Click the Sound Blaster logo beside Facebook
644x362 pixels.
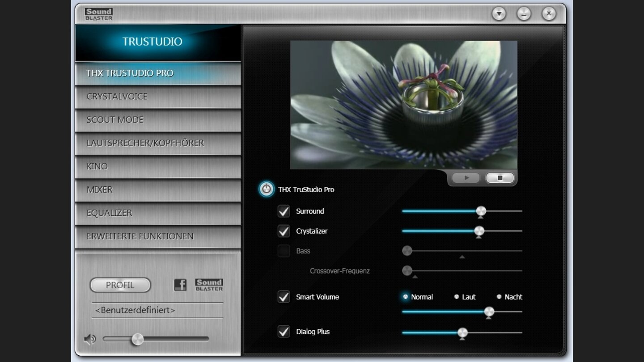[209, 285]
